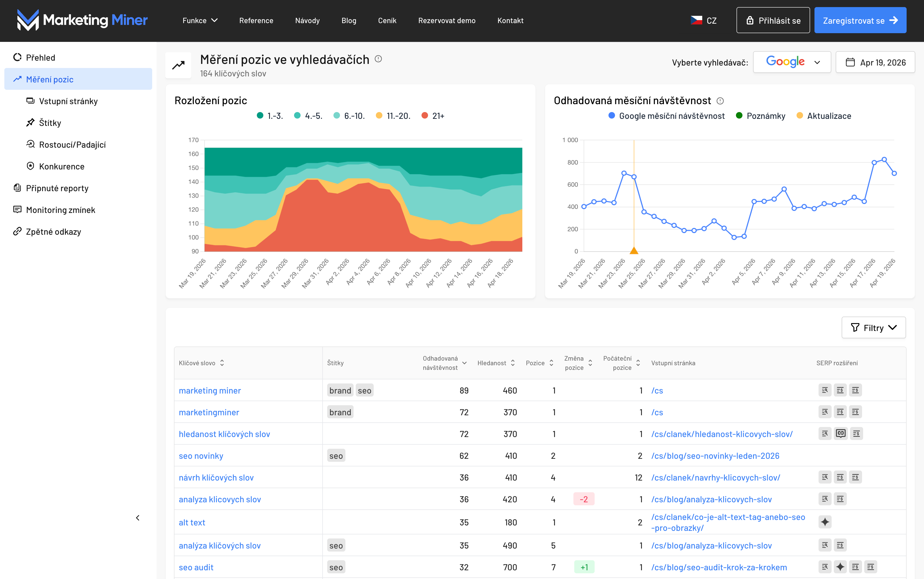Select Konkurence in the sidebar
The height and width of the screenshot is (579, 924).
pyautogui.click(x=62, y=166)
